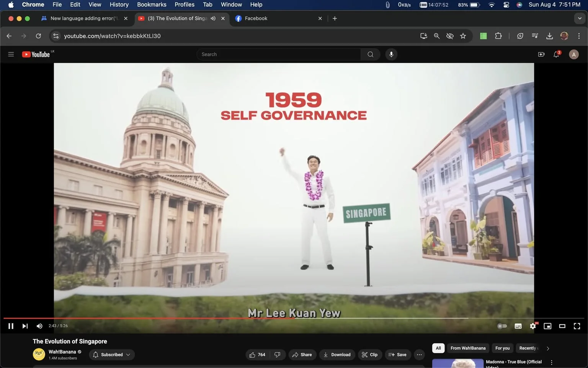588x368 pixels.
Task: Create a Clip from the video
Action: coord(370,355)
